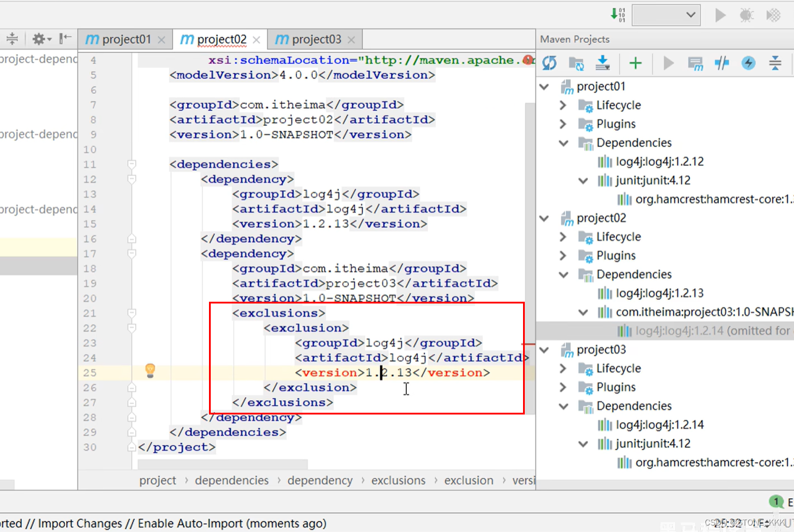794x532 pixels.
Task: Collapse com.itheima:project03 dependency node
Action: point(583,312)
